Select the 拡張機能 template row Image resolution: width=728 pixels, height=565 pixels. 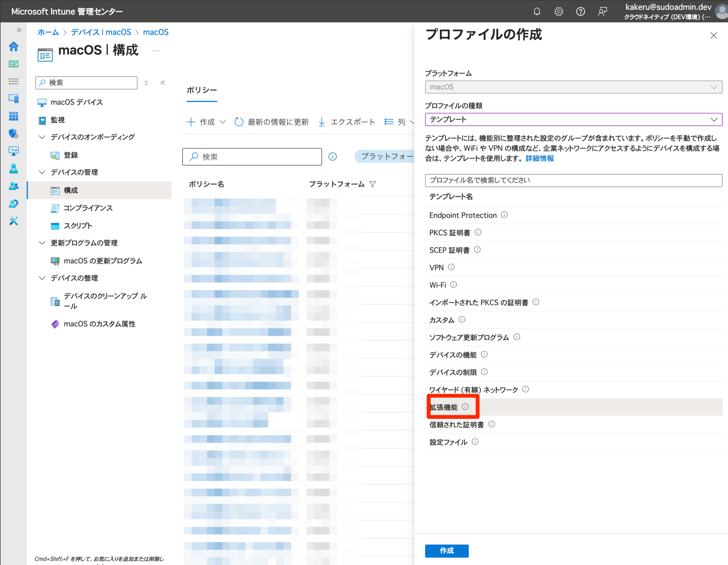coord(447,407)
